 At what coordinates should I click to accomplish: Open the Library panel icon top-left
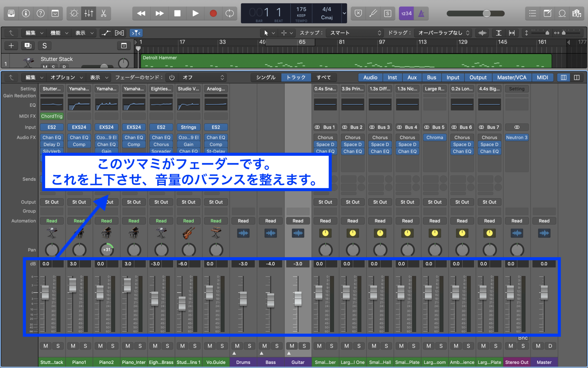point(11,13)
